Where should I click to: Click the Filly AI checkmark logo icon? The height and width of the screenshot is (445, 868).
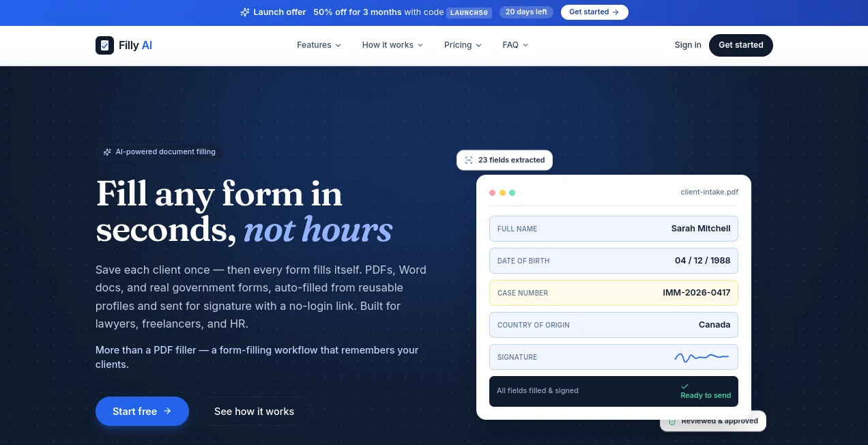click(104, 45)
